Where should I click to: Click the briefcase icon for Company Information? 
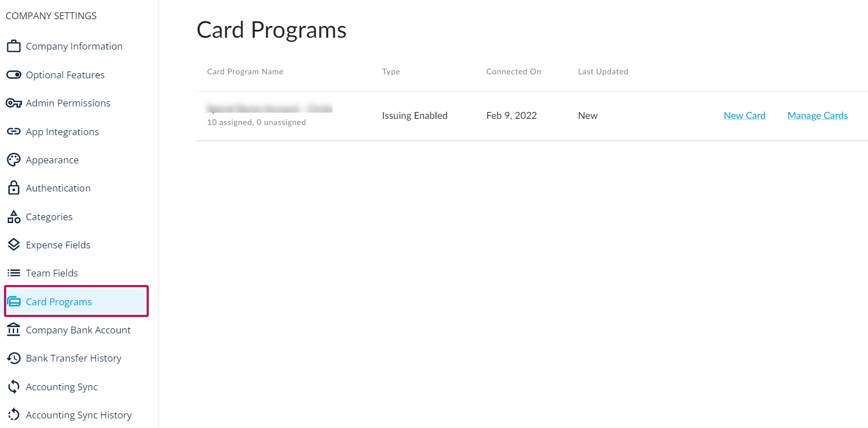[14, 46]
